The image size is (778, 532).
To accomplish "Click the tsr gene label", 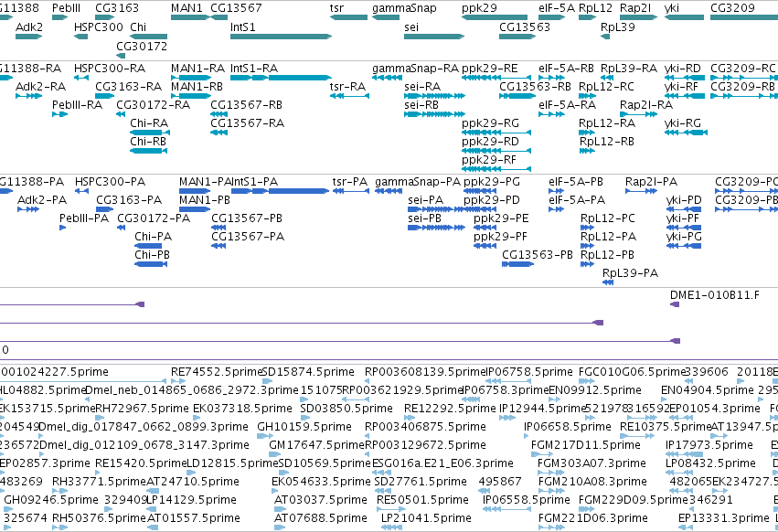I will [x=337, y=8].
